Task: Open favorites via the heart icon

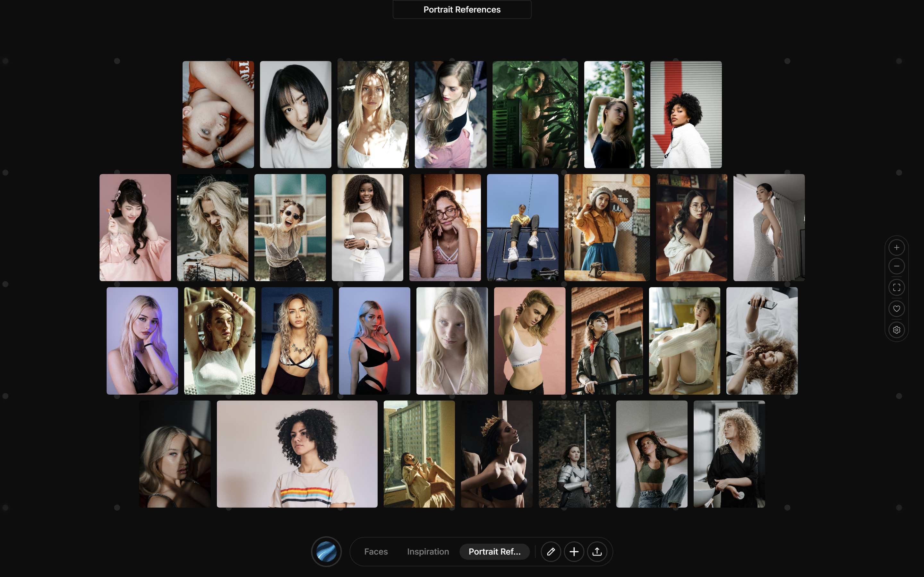Action: (x=897, y=309)
